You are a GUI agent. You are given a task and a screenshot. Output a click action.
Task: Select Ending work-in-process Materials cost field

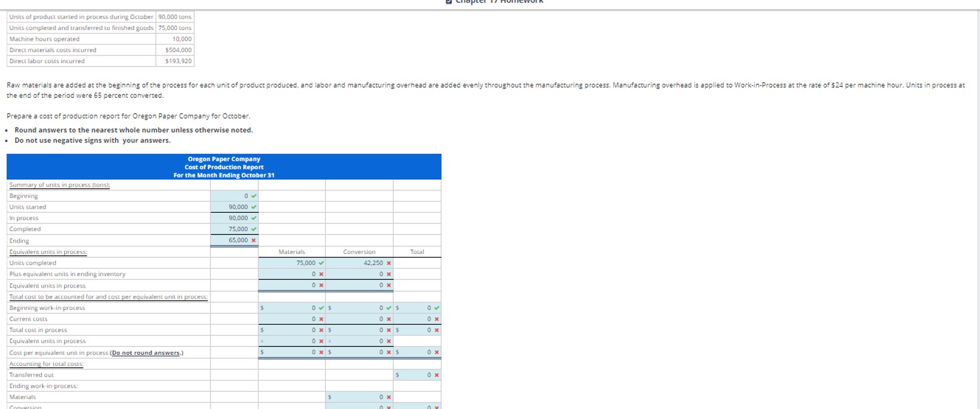[x=359, y=397]
